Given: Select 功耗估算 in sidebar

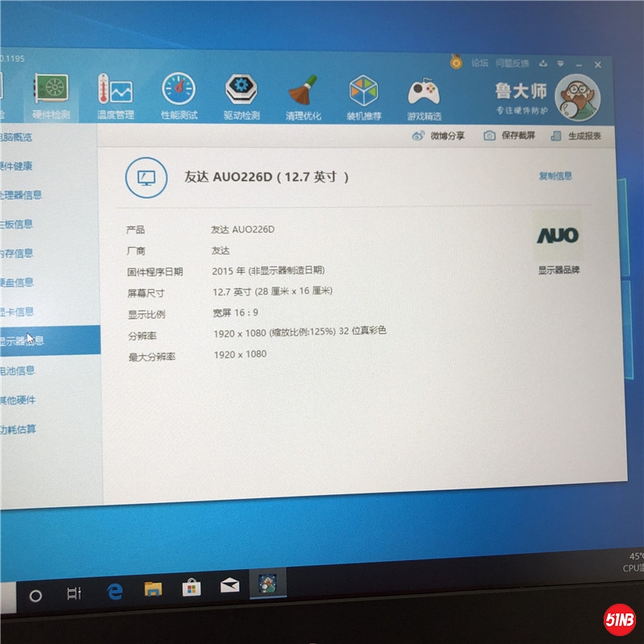Looking at the screenshot, I should [18, 429].
